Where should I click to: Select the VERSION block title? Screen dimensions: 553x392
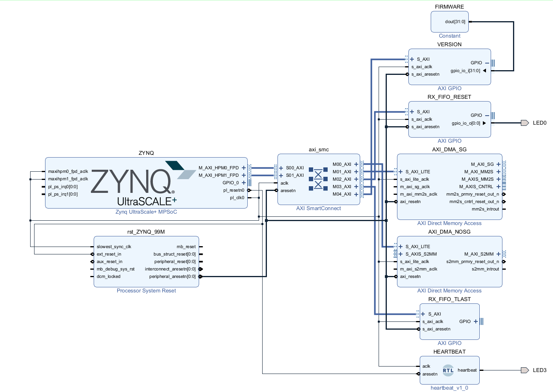click(x=450, y=44)
